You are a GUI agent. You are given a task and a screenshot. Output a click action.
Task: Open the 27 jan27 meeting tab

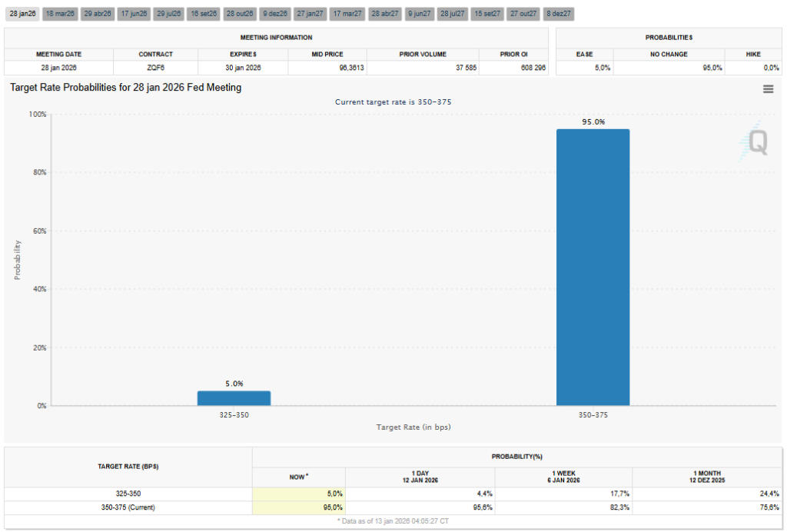[310, 13]
